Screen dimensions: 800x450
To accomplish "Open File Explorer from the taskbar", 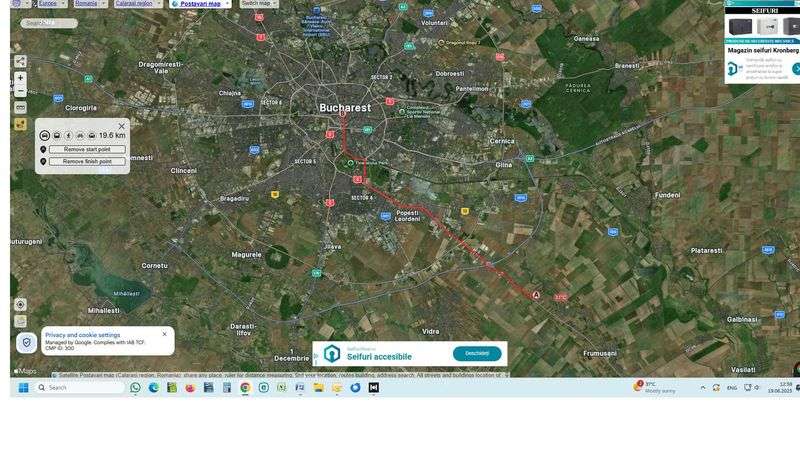I will coord(319,388).
